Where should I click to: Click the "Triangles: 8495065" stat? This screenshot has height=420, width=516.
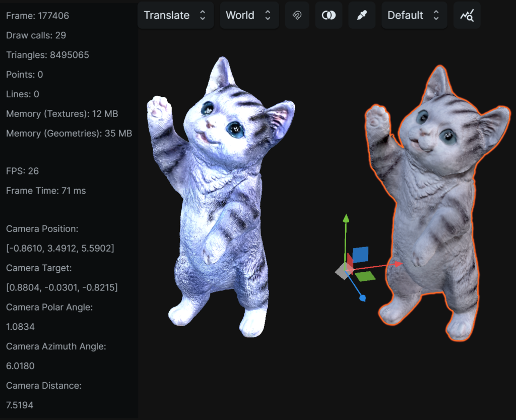click(47, 55)
